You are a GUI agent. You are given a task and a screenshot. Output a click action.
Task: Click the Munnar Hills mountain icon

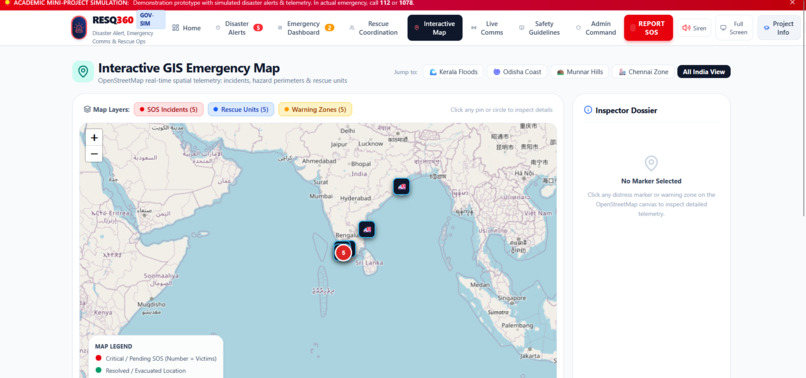pyautogui.click(x=560, y=72)
